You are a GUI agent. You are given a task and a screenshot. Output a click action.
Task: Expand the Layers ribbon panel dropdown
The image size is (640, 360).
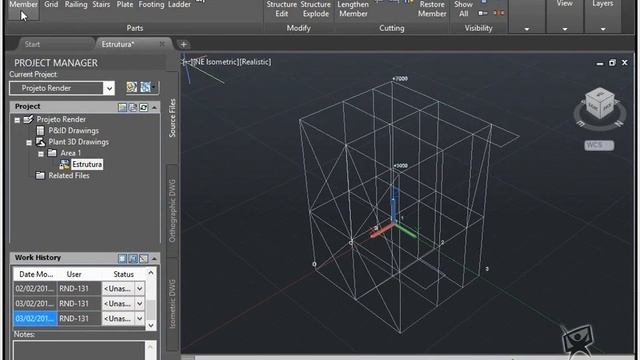click(603, 29)
